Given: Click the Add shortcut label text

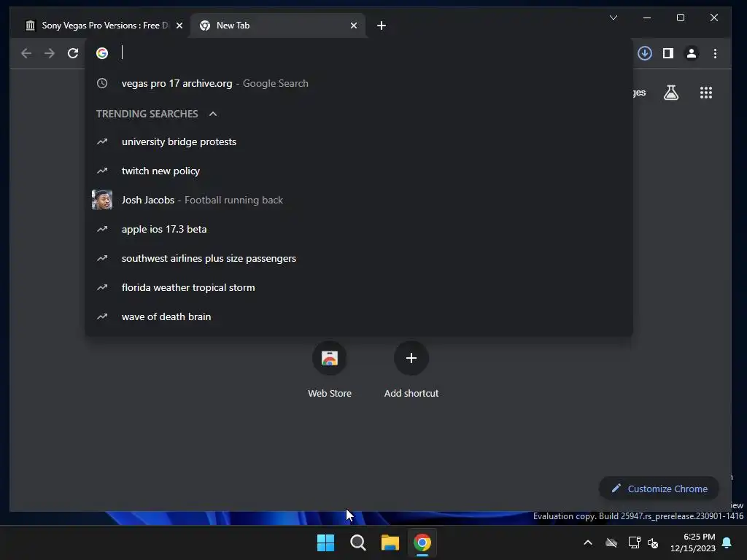Looking at the screenshot, I should click(411, 393).
